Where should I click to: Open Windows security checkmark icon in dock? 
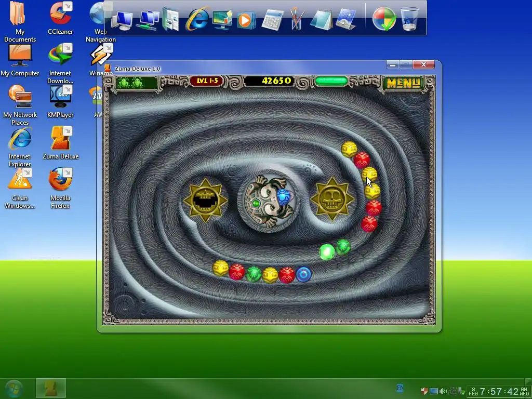pos(384,19)
